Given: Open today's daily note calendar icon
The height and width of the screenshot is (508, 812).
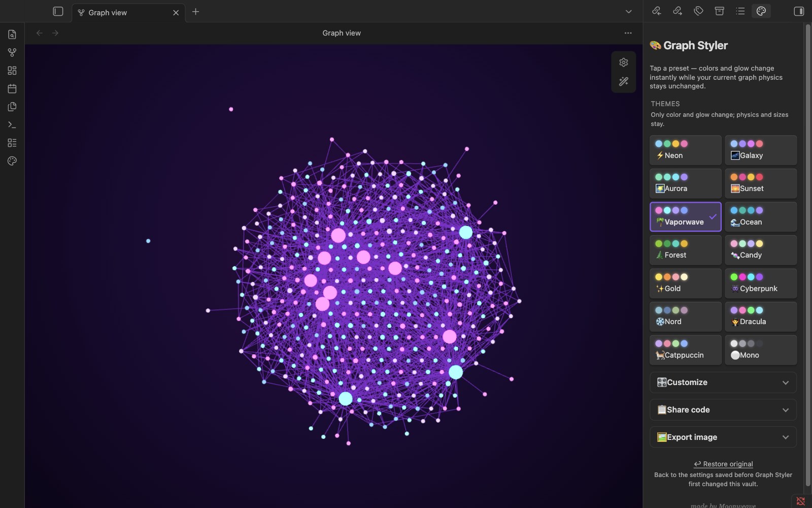Looking at the screenshot, I should click(12, 88).
